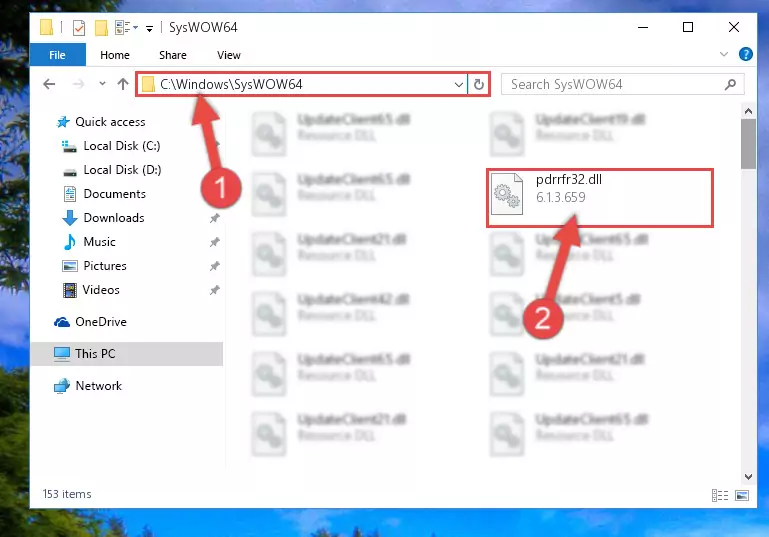
Task: Select OneDrive in navigation pane
Action: tap(101, 322)
